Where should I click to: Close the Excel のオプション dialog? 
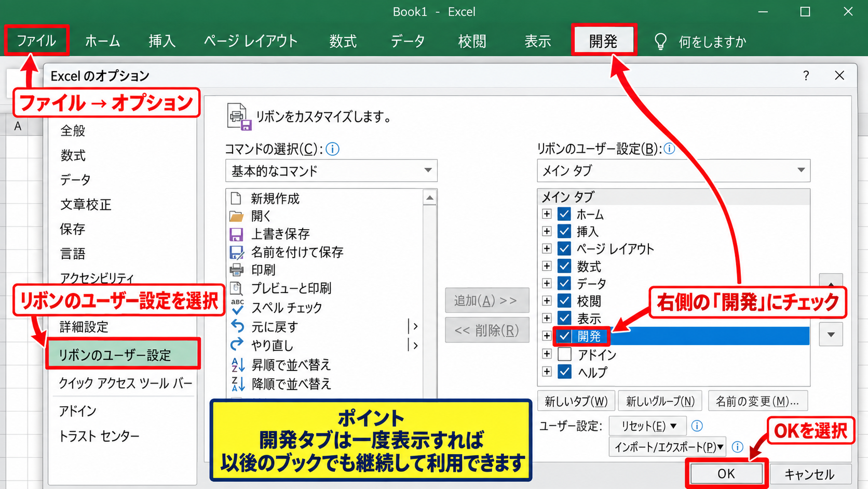(839, 76)
